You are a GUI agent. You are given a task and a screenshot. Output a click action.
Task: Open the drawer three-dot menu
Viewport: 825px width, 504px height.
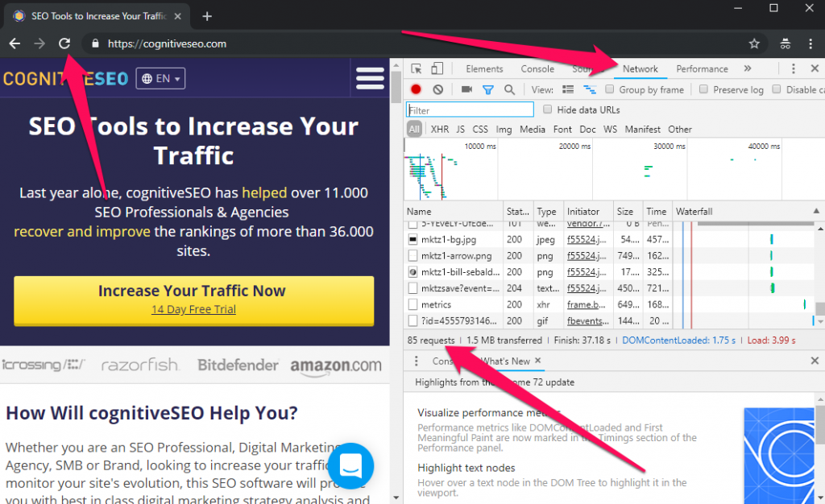[417, 361]
